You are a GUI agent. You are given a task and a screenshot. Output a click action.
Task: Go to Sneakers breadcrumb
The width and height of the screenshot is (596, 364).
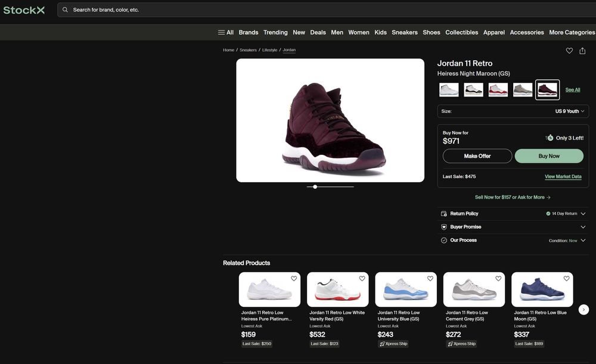tap(248, 50)
